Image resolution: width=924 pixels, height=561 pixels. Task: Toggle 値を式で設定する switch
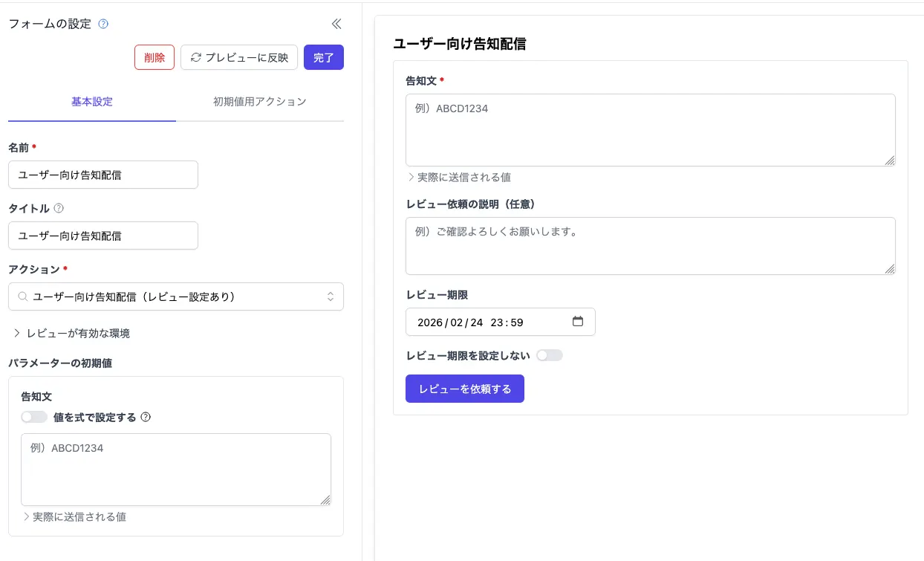tap(34, 418)
